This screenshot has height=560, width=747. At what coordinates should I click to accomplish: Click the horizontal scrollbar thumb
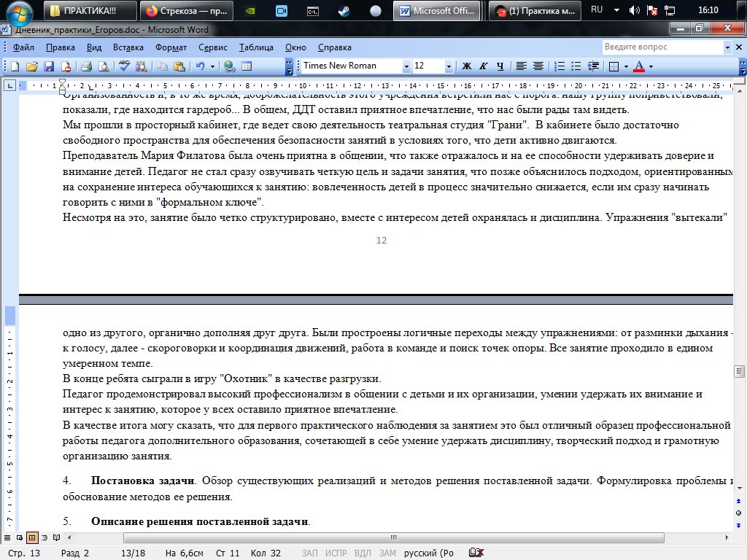click(393, 537)
